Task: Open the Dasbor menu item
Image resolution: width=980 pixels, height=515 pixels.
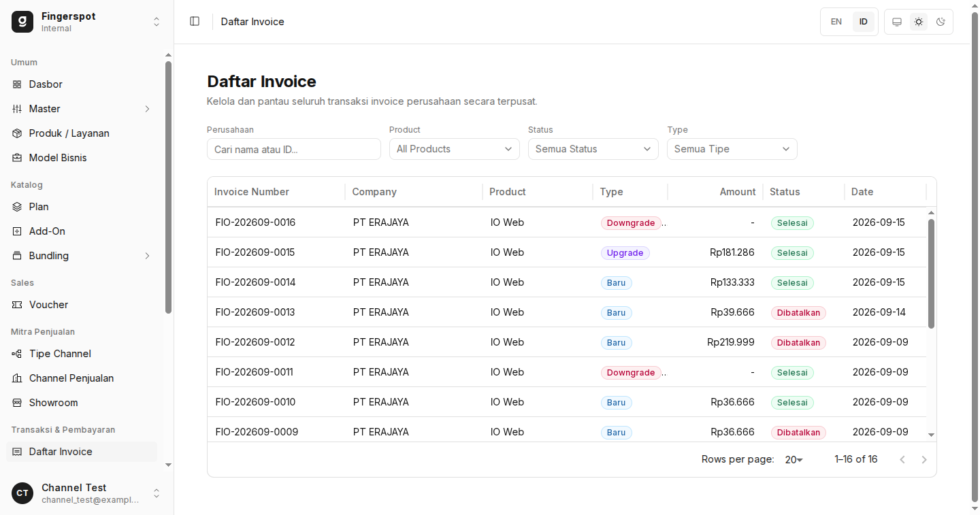Action: point(82,84)
